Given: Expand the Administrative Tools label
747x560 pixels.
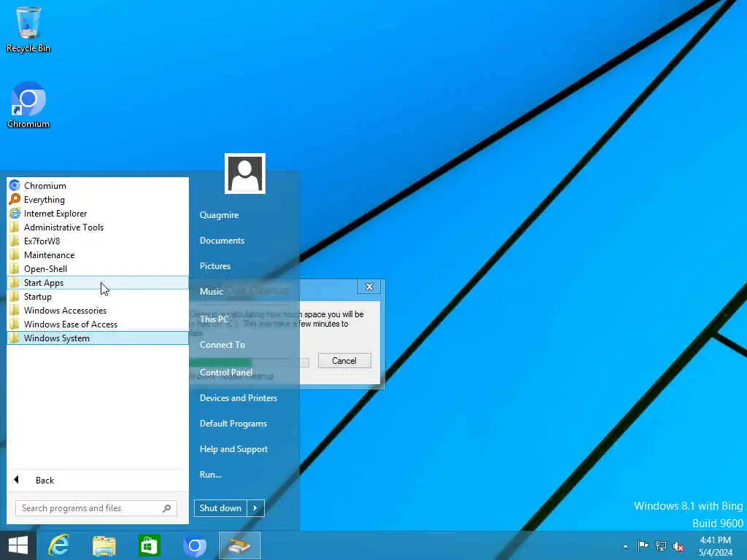Looking at the screenshot, I should 64,227.
